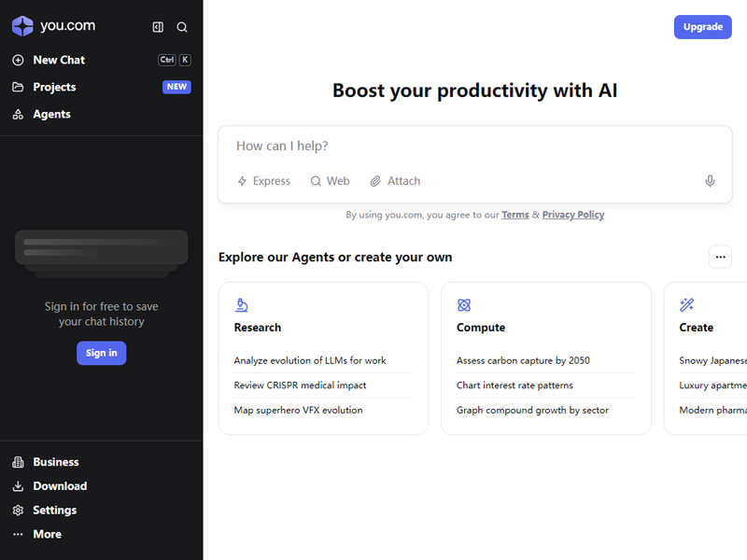Open the three-dot agents options menu

pyautogui.click(x=720, y=257)
